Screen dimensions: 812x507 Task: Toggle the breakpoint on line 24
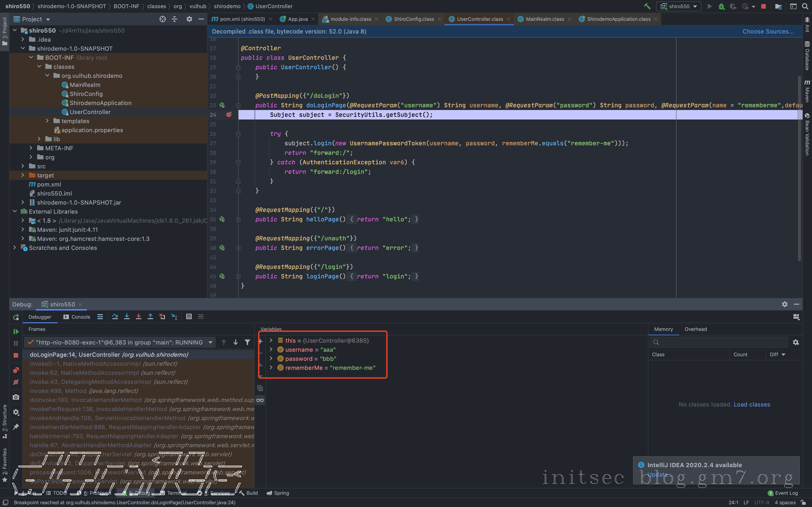[229, 115]
